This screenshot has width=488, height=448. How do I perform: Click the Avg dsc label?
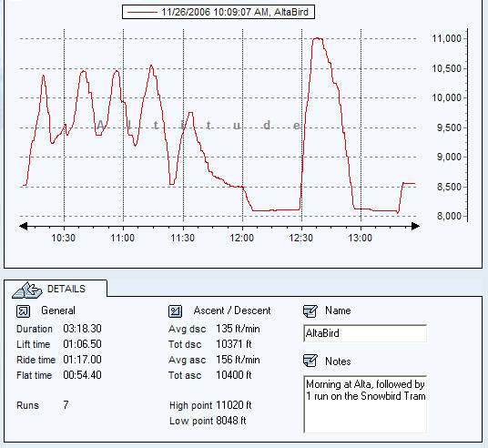187,329
